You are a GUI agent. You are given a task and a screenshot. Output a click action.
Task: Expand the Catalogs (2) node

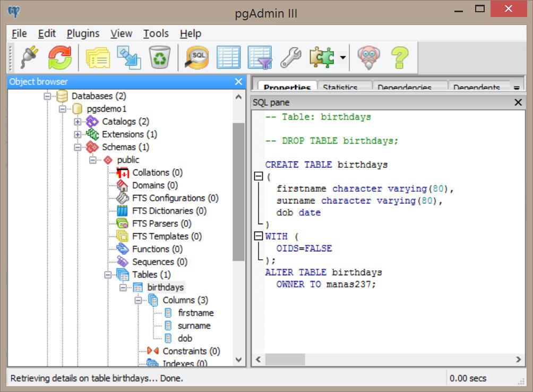tap(78, 122)
